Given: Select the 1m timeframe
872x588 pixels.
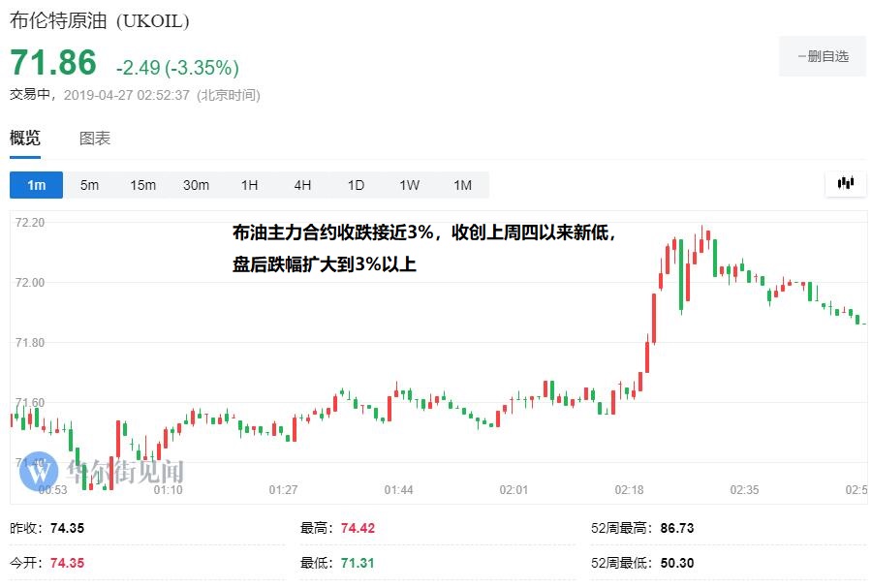Looking at the screenshot, I should pyautogui.click(x=36, y=185).
